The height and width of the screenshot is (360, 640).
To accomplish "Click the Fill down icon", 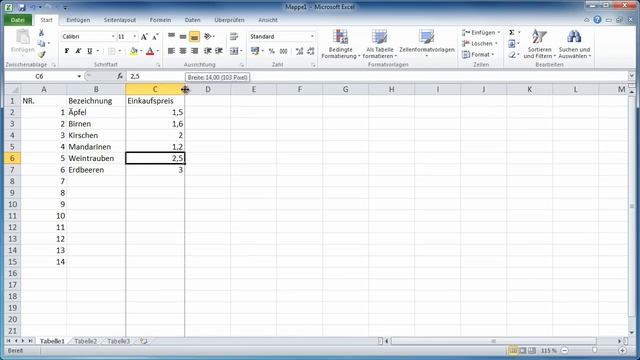I will [x=512, y=44].
